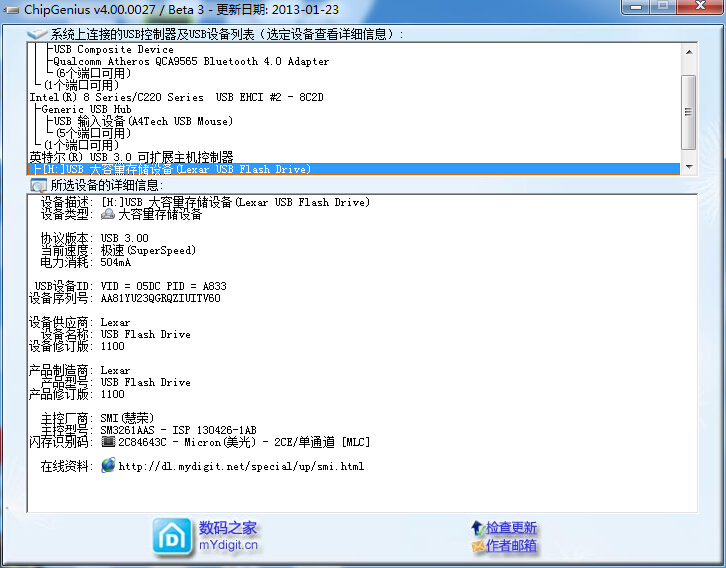Click the device list scroll up arrow

(689, 52)
